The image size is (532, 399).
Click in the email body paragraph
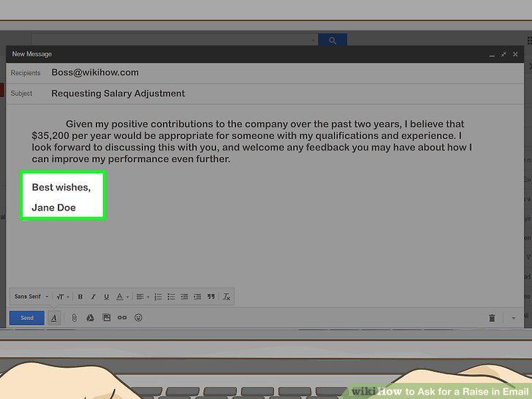tap(251, 142)
